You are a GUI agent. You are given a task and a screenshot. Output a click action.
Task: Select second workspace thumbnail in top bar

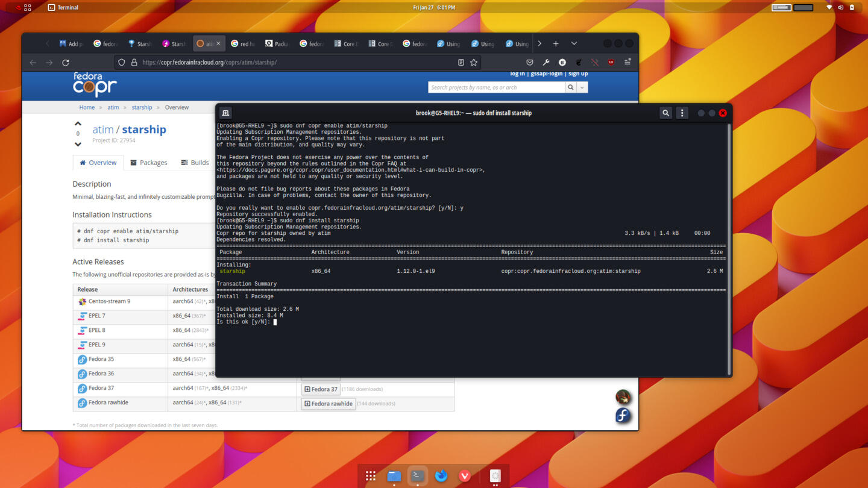point(804,7)
